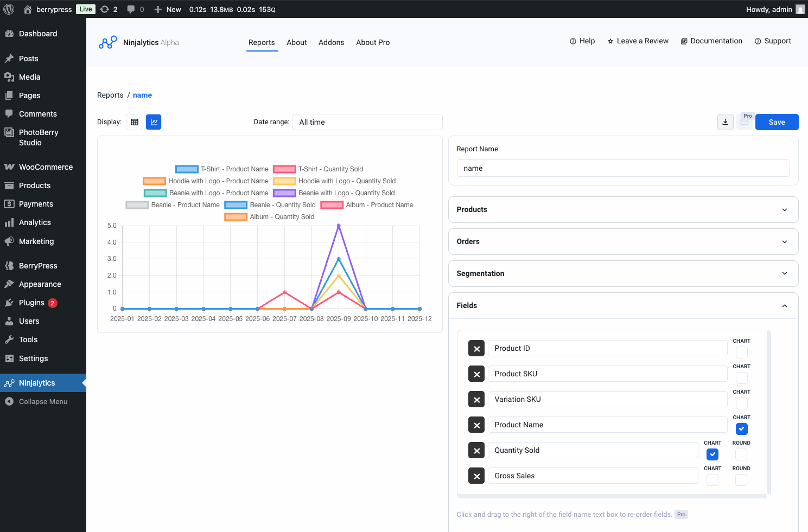The width and height of the screenshot is (808, 532).
Task: Open the Help question mark icon
Action: point(572,41)
